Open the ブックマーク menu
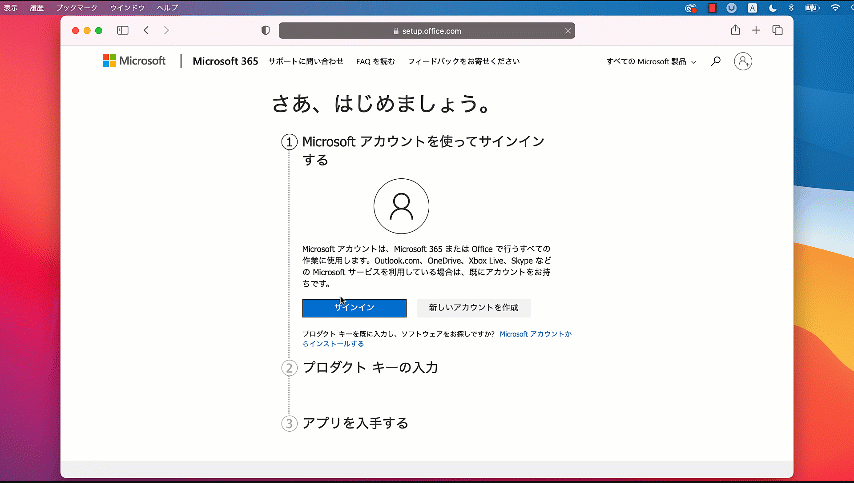 (x=76, y=7)
